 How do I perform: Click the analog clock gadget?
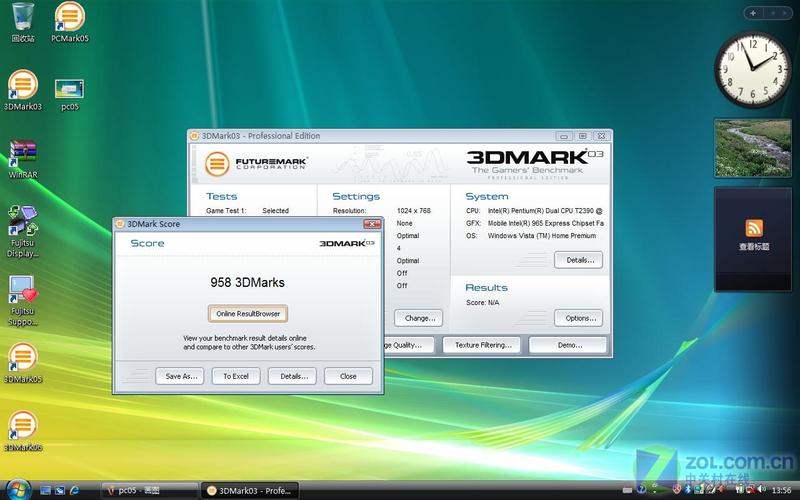pos(753,69)
